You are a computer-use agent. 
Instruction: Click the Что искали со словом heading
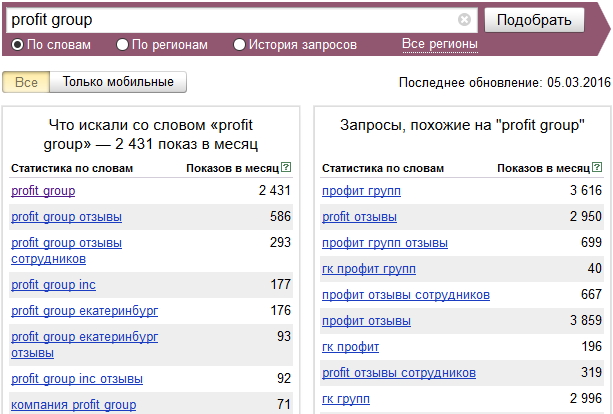[x=151, y=134]
